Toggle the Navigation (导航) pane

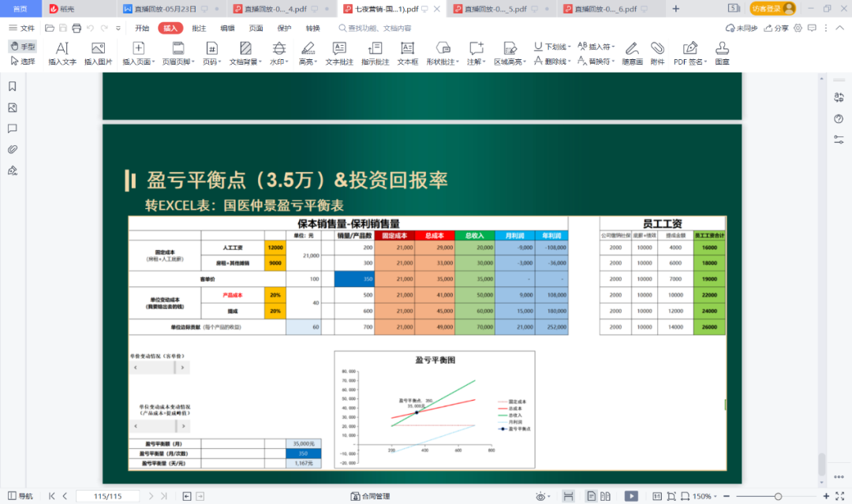point(20,496)
